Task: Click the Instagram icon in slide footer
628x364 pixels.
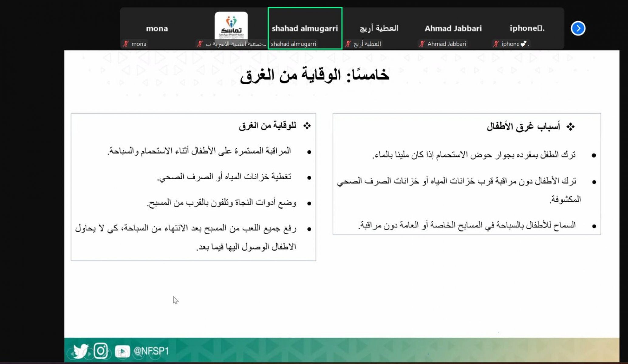Action: coord(101,351)
